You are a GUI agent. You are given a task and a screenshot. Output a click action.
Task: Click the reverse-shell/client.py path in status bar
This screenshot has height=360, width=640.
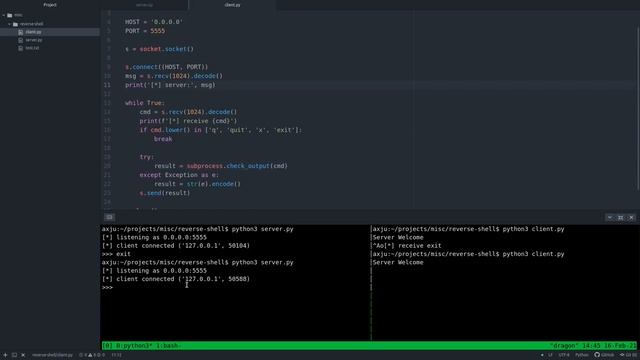(x=52, y=355)
